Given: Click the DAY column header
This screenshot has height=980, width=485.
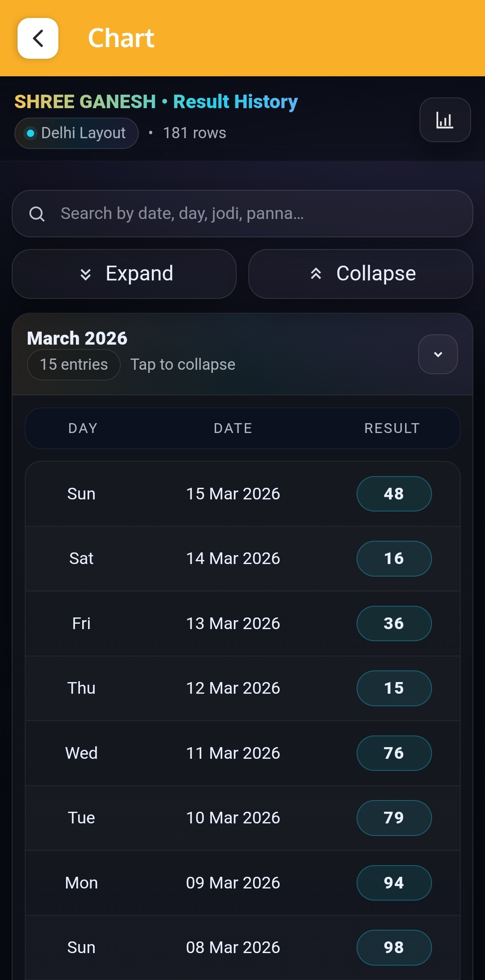Looking at the screenshot, I should coord(83,428).
